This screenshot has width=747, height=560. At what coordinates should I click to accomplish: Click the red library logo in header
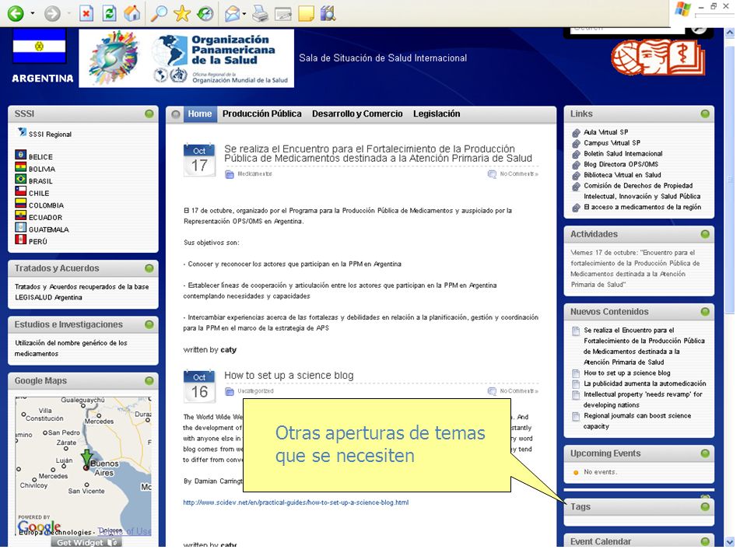tap(658, 58)
